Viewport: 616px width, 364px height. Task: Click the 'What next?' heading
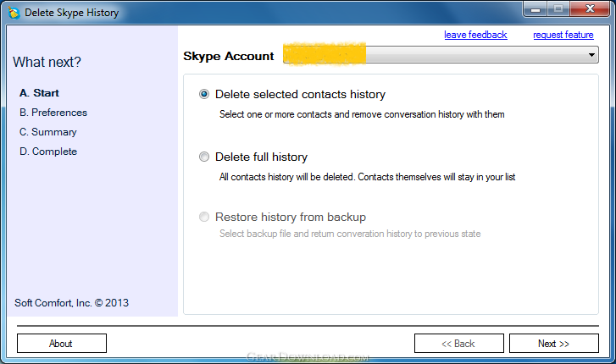point(47,62)
